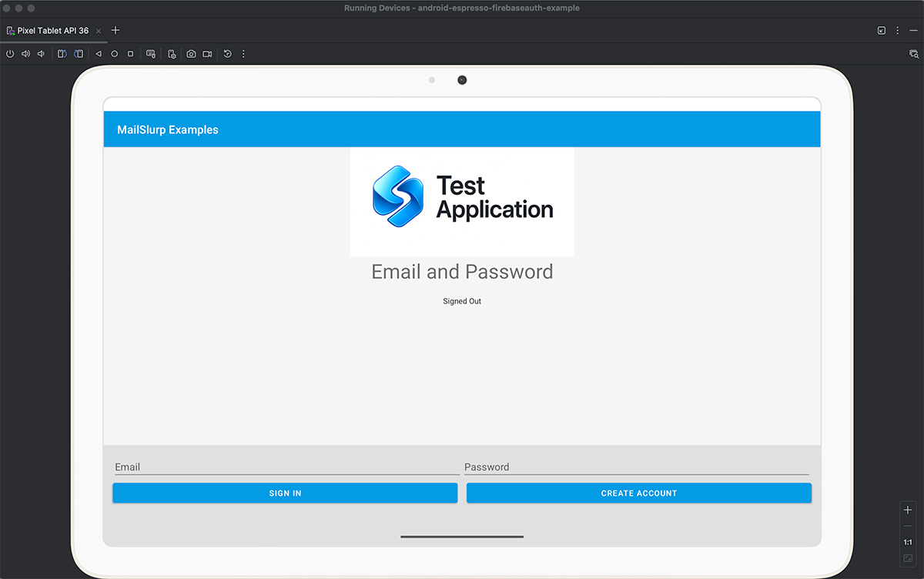Click the CREATE ACCOUNT button
The image size is (924, 579).
tap(639, 493)
